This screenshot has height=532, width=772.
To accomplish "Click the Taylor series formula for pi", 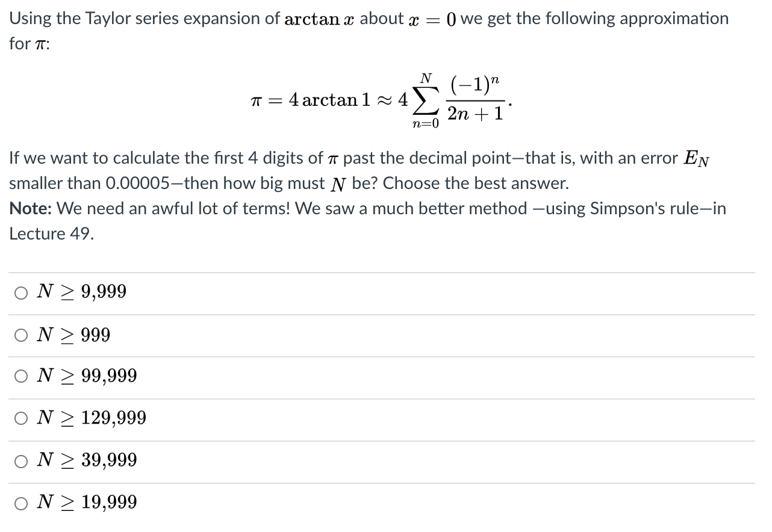I will point(379,99).
